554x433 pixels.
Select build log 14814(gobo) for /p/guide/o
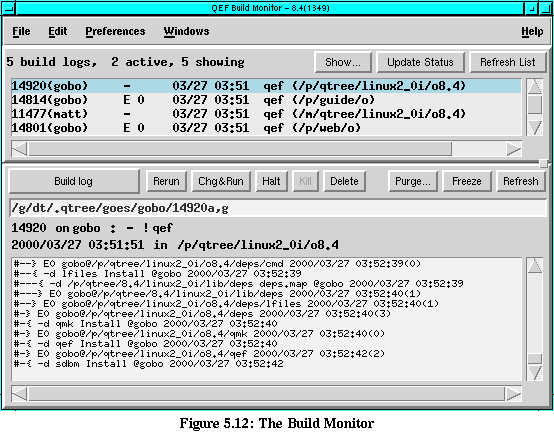point(266,100)
